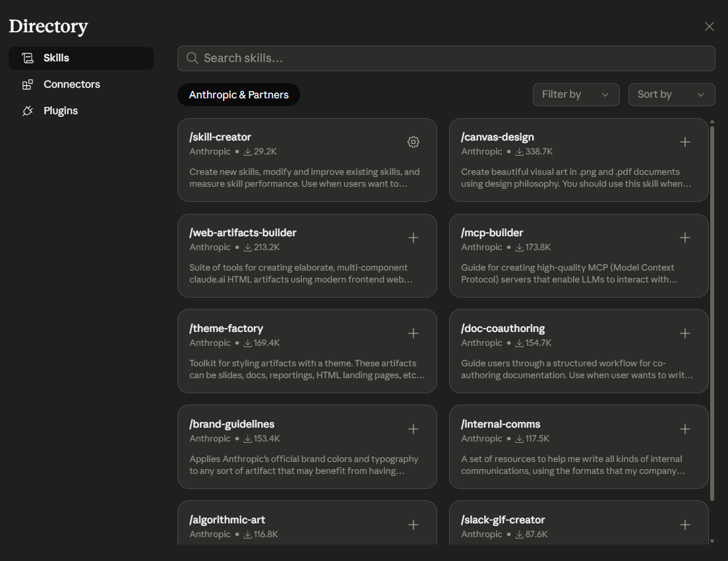Image resolution: width=728 pixels, height=561 pixels.
Task: Open the /skill-creator skill title
Action: pyautogui.click(x=220, y=137)
